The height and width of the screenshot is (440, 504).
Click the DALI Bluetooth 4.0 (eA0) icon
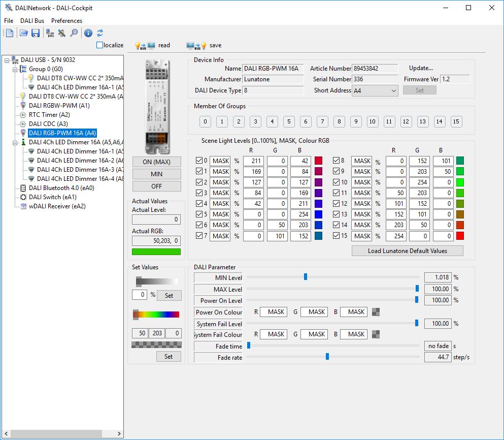[x=23, y=188]
